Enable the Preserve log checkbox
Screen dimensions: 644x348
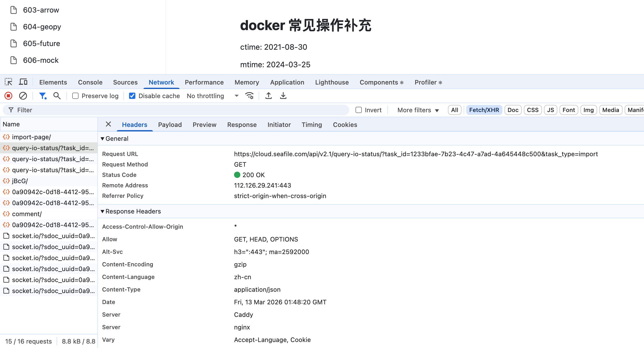75,96
